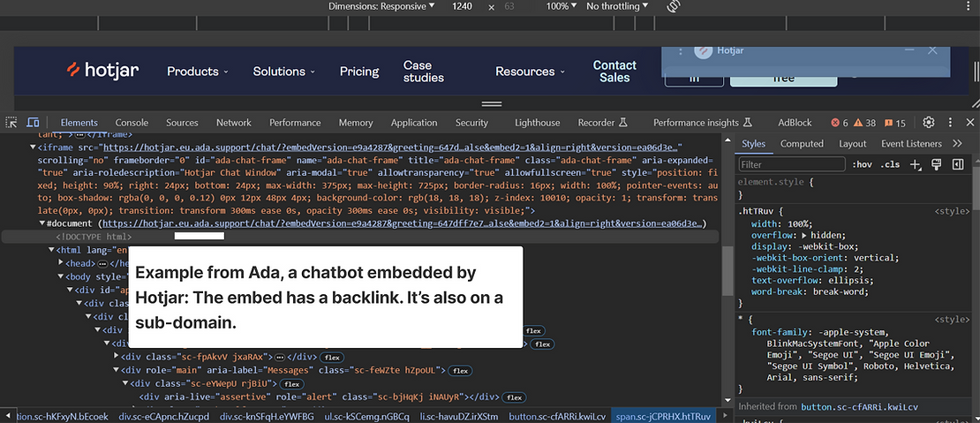Click the red errors count icon
Viewport: 980px width, 423px height.
[840, 123]
